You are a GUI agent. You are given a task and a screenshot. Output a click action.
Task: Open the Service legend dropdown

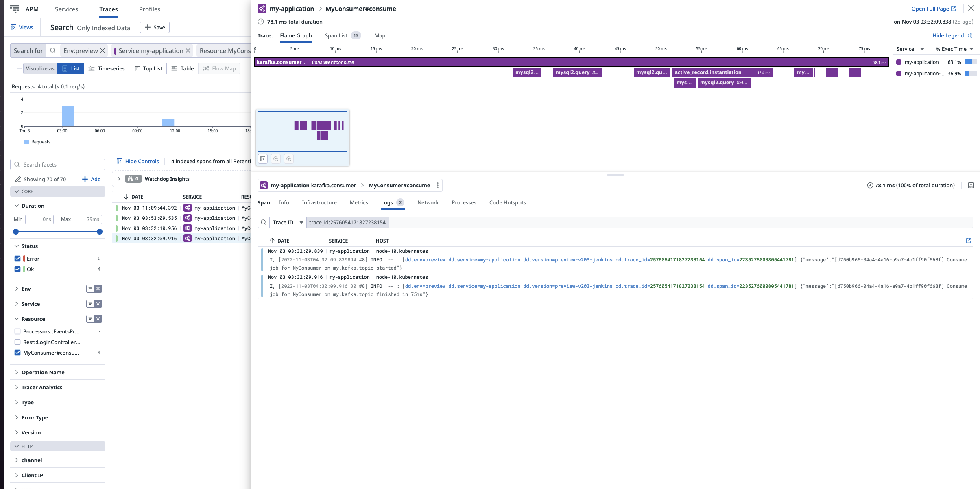[x=910, y=49]
